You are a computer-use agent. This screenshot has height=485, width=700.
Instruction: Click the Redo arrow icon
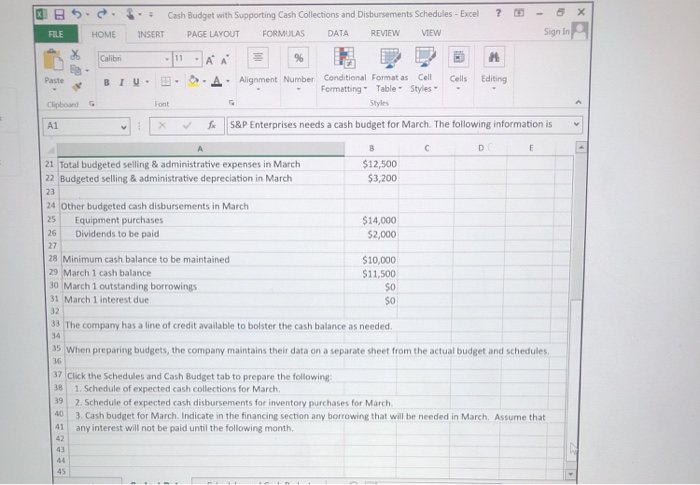tap(101, 14)
